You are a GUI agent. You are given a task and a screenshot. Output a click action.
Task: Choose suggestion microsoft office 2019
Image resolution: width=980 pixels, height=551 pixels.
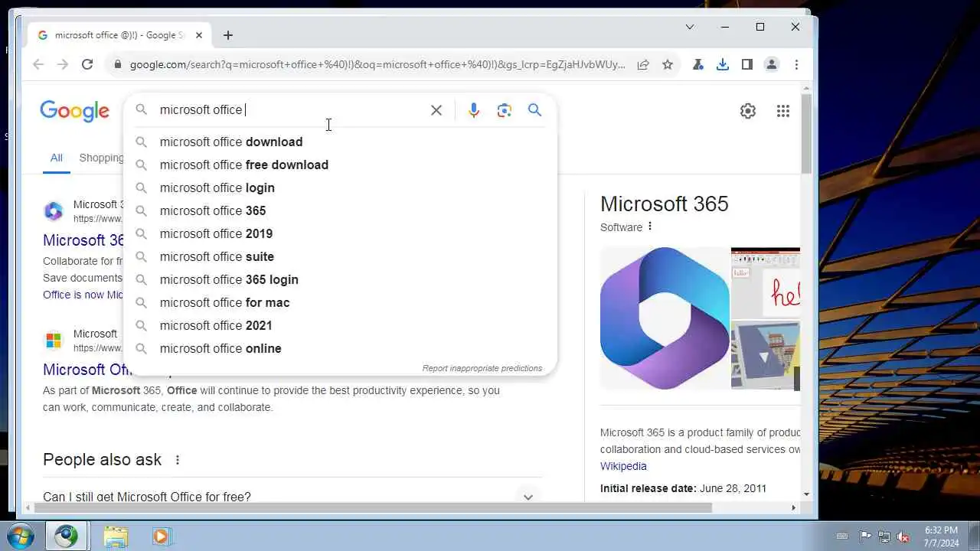[340, 233]
